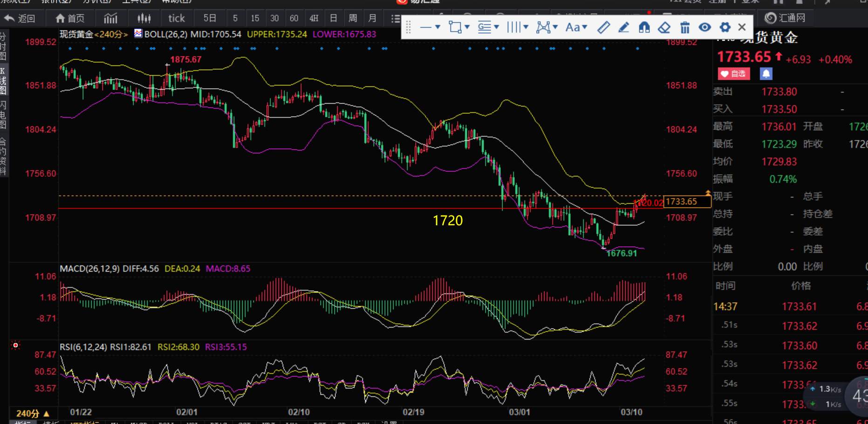Go to 首页 home page
Screen dimensions: 868x424
tap(70, 18)
